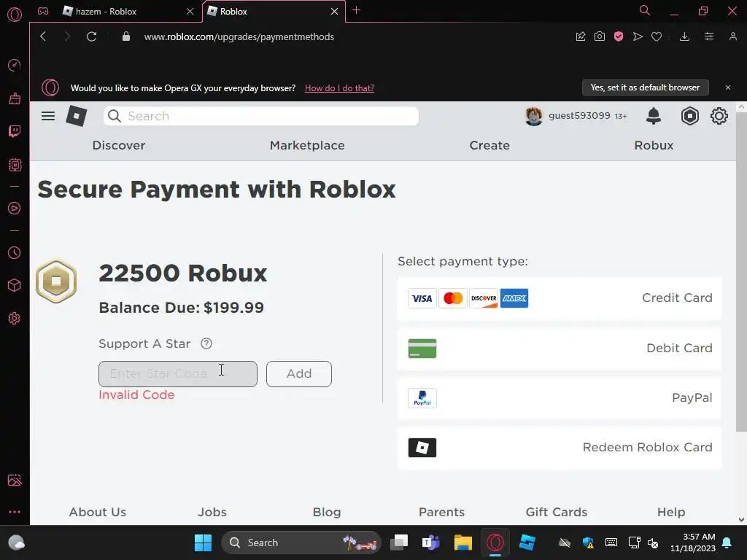Open Opera sidebar settings gear

click(x=15, y=318)
